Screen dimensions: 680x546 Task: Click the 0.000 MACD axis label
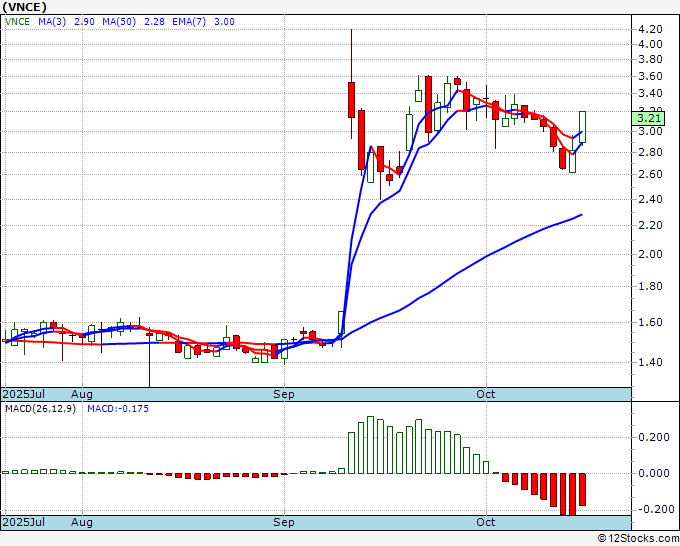654,473
